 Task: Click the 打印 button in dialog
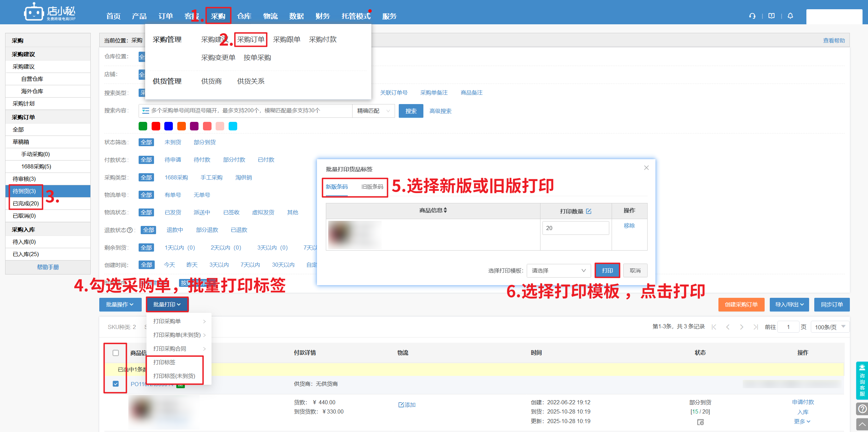click(x=607, y=270)
